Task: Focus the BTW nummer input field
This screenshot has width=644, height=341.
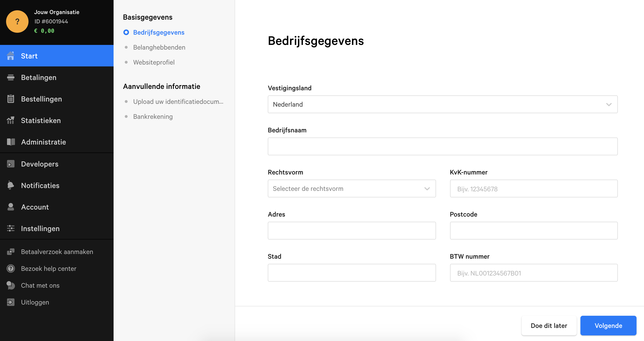Action: [534, 273]
